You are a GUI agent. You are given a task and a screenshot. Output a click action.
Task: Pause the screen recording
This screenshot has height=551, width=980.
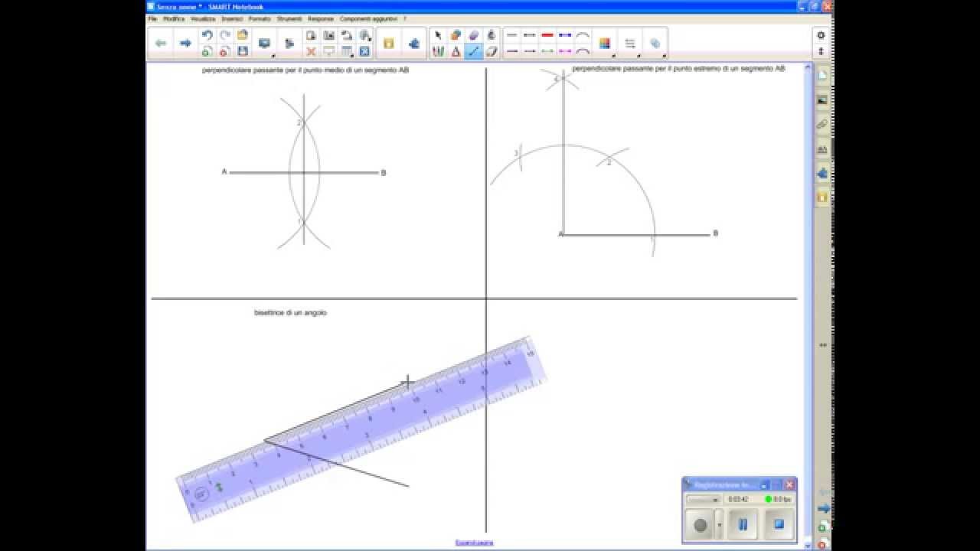[x=743, y=525]
